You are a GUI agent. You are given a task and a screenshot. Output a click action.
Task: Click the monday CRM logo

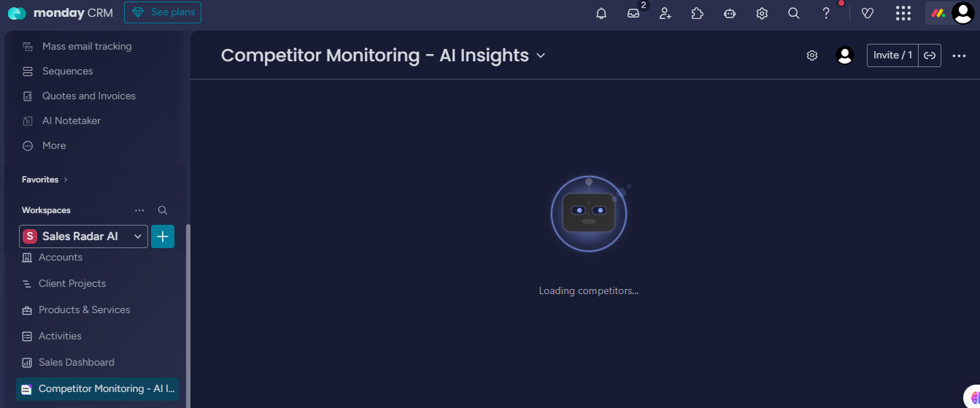tap(61, 13)
